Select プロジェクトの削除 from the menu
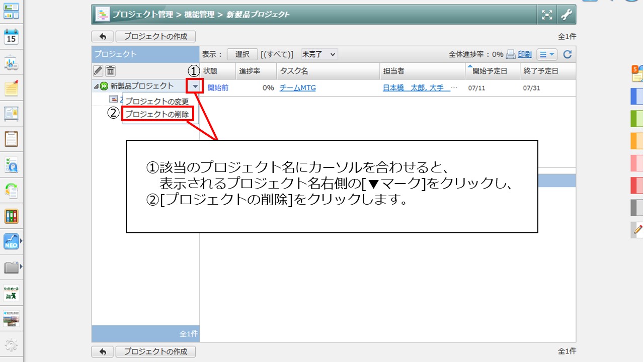 [157, 114]
